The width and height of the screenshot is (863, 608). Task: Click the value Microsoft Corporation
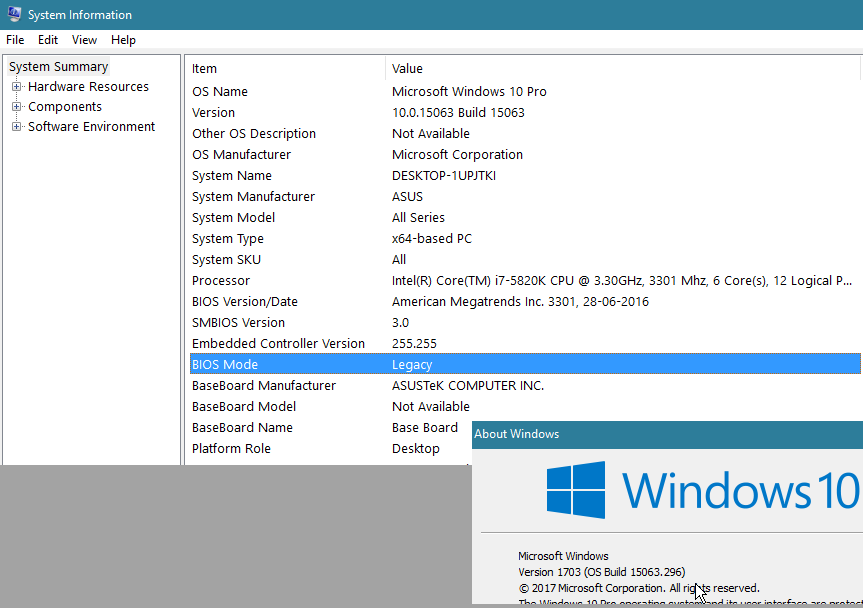tap(457, 155)
